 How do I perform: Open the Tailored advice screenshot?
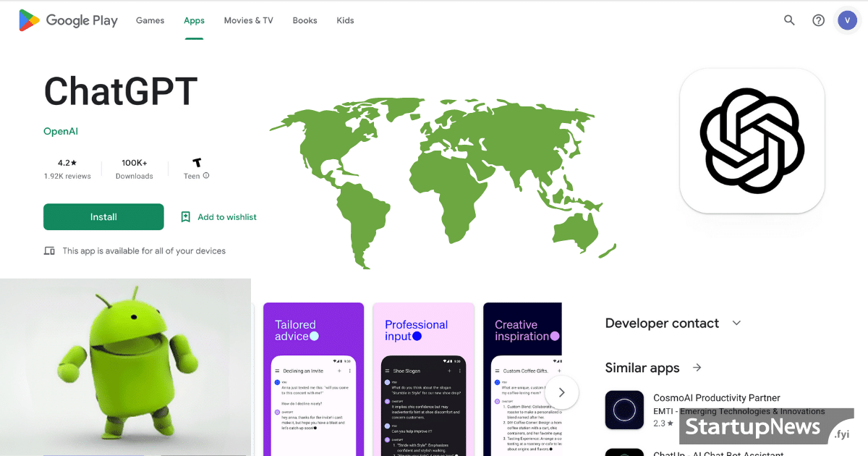pyautogui.click(x=313, y=379)
